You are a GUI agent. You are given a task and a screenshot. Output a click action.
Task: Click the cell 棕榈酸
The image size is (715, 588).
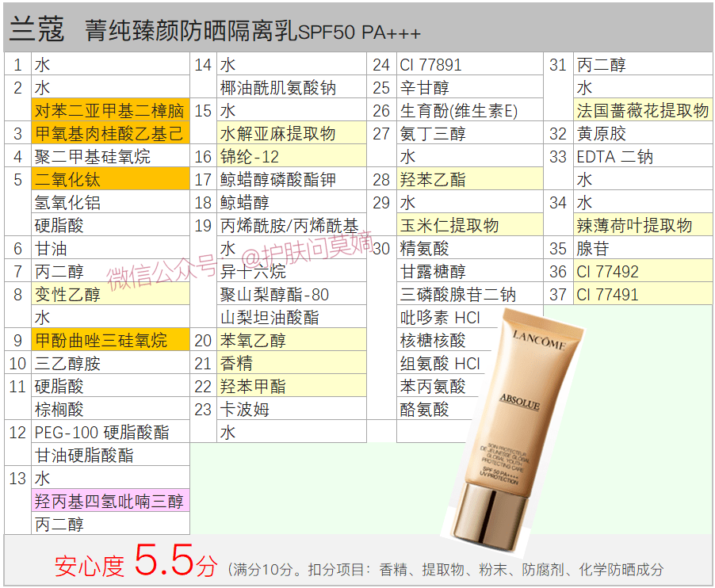pos(110,409)
